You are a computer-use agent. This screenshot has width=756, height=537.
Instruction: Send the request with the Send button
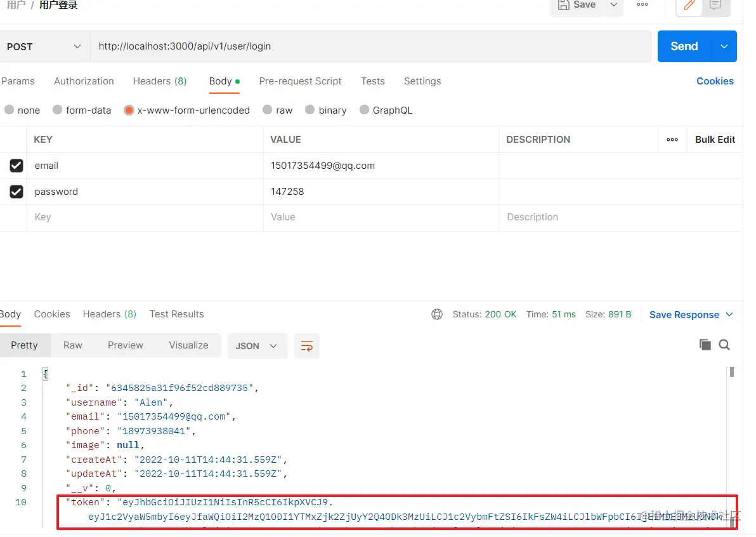point(684,46)
